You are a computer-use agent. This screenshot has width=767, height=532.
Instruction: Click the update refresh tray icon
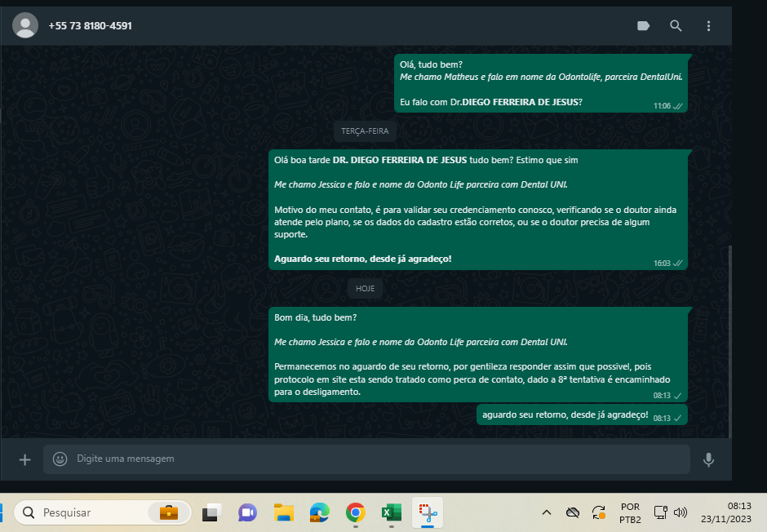click(599, 512)
